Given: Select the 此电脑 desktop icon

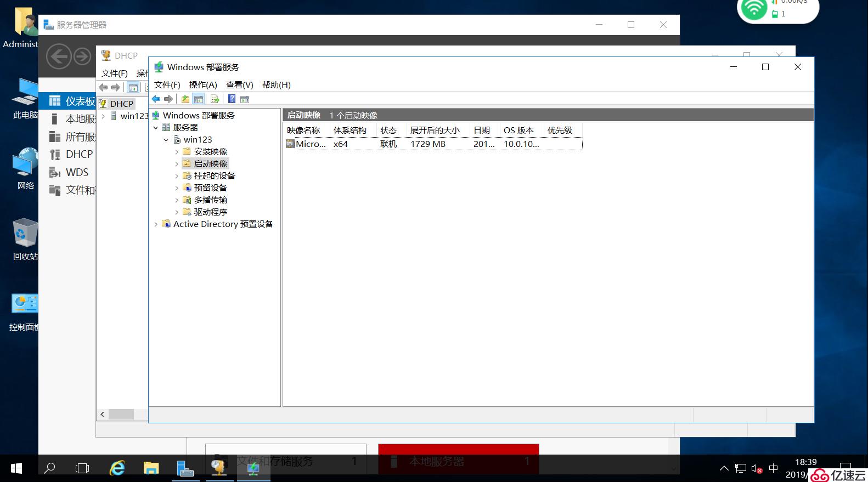Looking at the screenshot, I should click(x=25, y=99).
